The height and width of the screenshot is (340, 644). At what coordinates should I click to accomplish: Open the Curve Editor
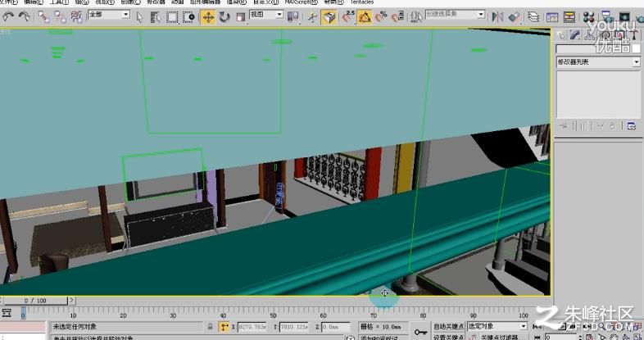point(552,17)
